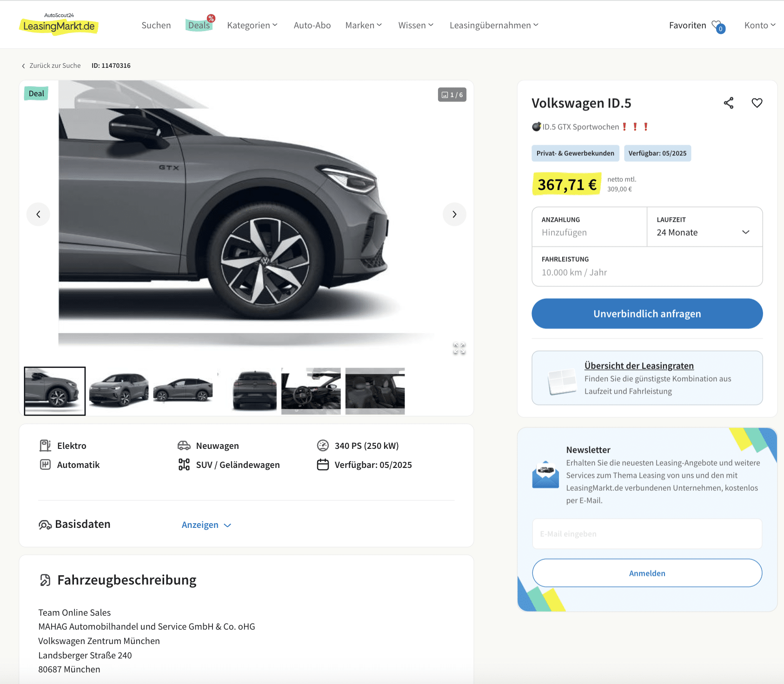Open the Konto account dropdown
Viewport: 784px width, 684px height.
click(760, 26)
